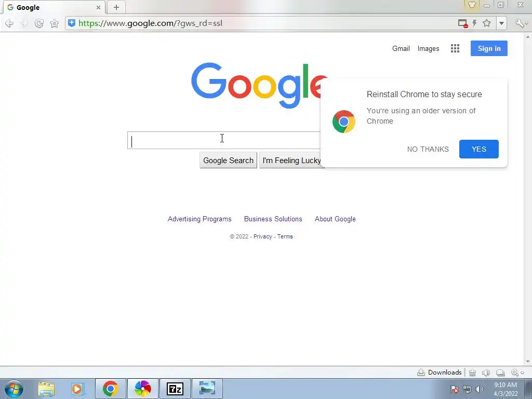Open the colorful pinwheel browser taskbar icon

click(142, 389)
